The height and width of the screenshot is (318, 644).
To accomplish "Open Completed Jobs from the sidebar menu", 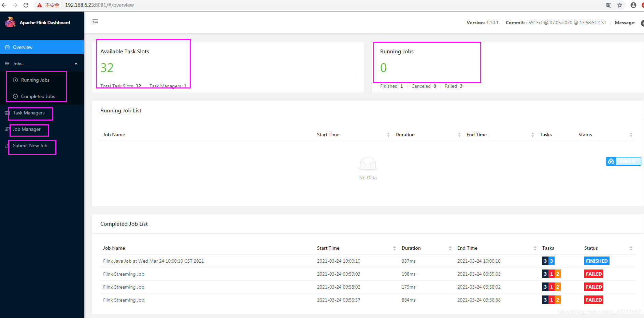I will click(x=38, y=96).
